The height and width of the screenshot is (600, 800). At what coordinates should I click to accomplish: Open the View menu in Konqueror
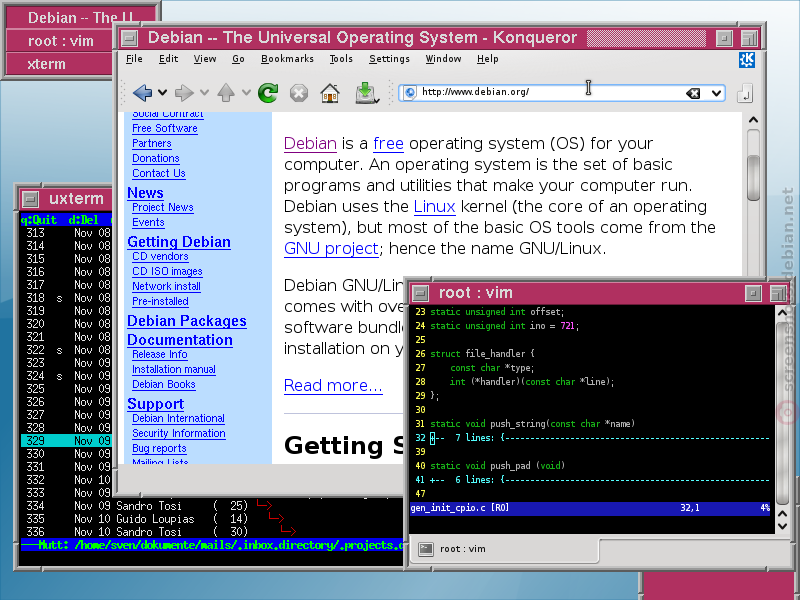tap(205, 59)
